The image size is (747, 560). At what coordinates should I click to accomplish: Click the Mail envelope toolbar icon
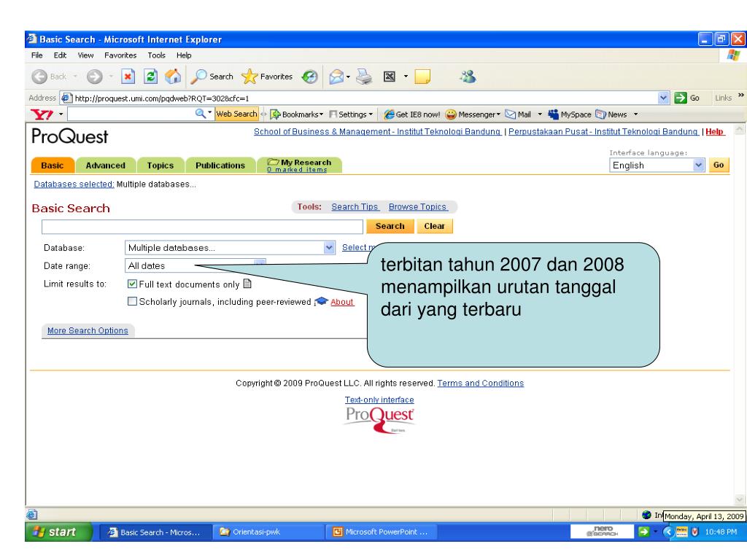336,77
